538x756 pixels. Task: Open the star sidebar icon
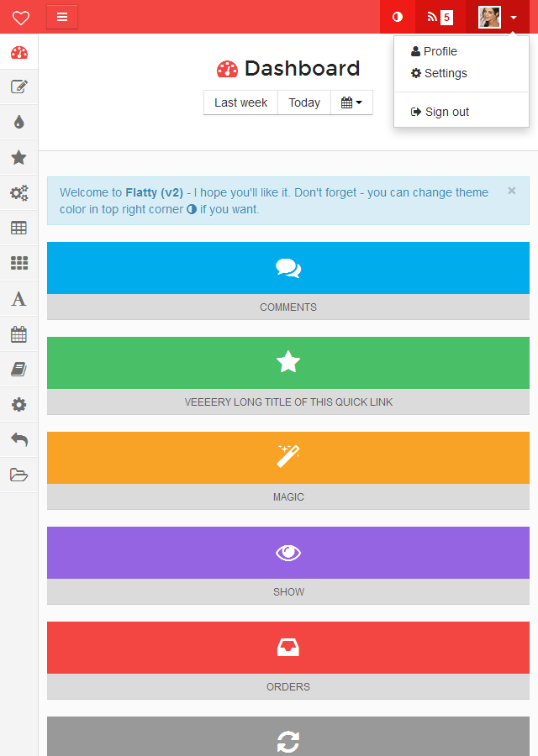(18, 157)
